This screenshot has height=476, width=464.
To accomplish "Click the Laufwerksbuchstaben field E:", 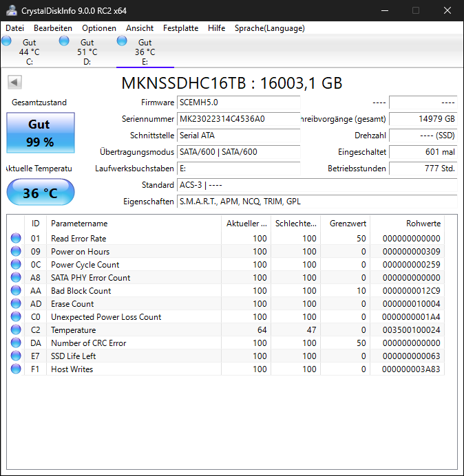I will click(238, 169).
